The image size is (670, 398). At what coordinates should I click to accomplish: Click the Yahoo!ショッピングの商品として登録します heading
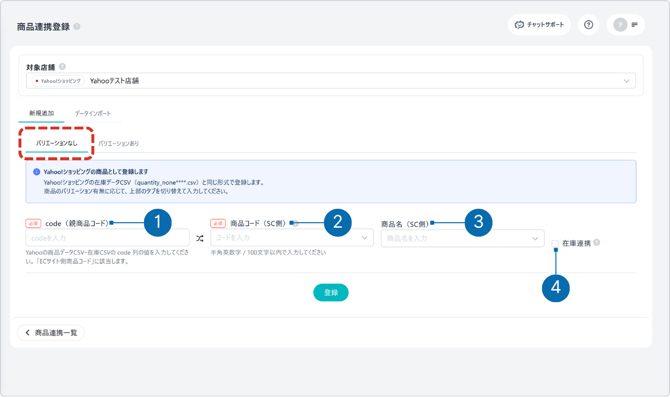coord(96,172)
